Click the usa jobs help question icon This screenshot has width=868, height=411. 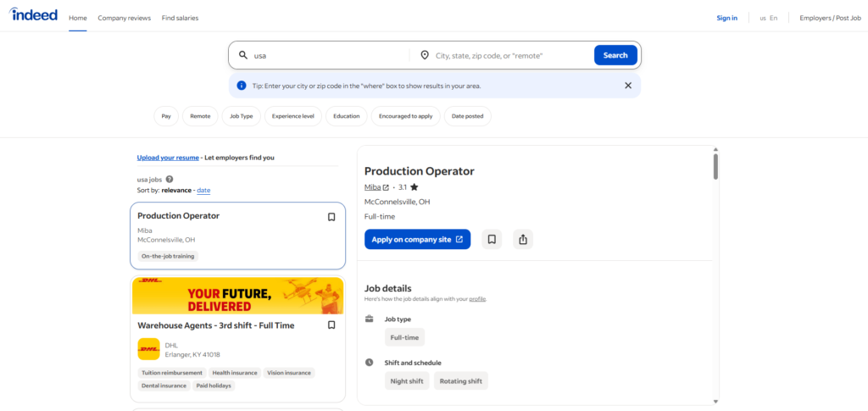(x=170, y=179)
